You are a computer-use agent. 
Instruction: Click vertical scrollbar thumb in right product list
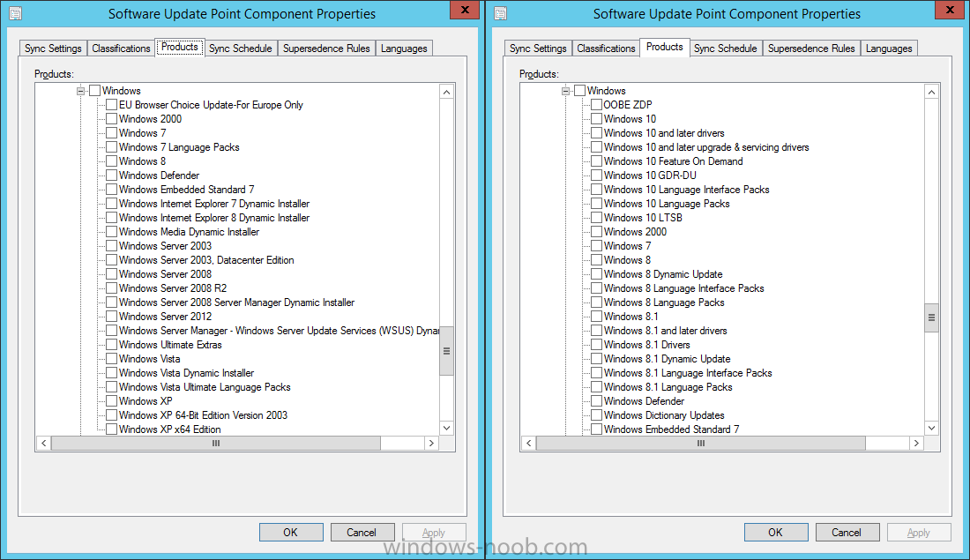[x=932, y=318]
